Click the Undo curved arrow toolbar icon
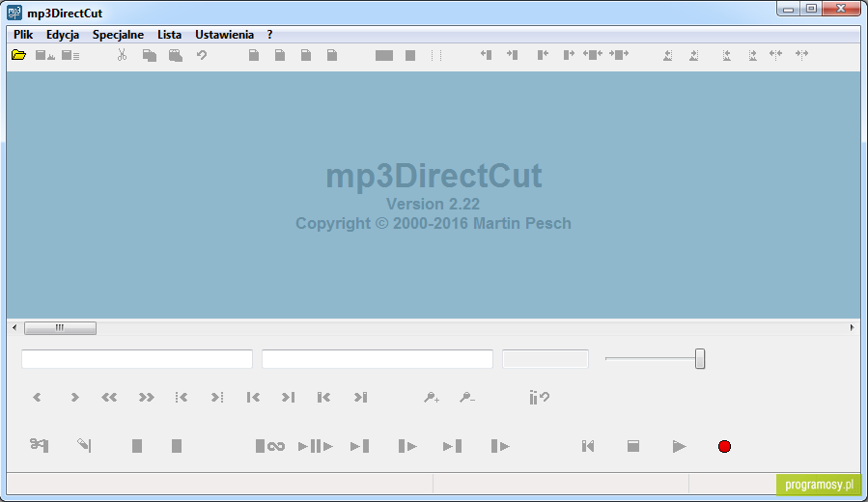The image size is (868, 502). (x=202, y=55)
